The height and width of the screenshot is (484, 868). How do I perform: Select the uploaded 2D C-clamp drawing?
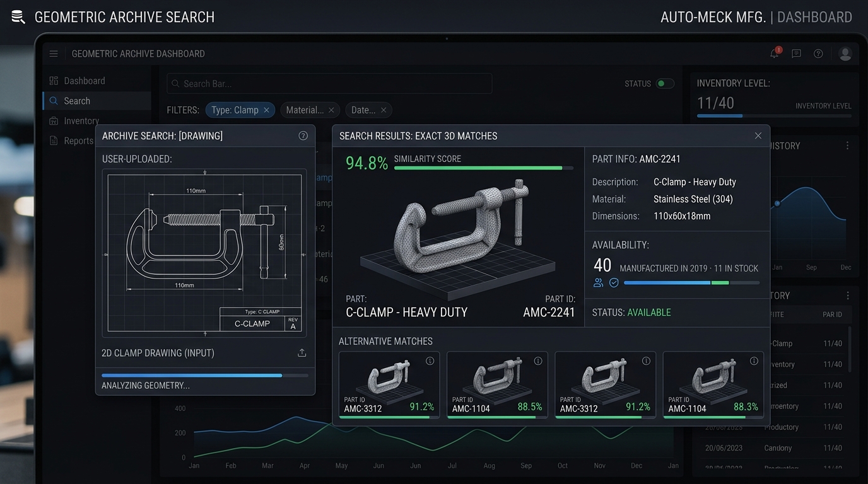[x=204, y=253]
